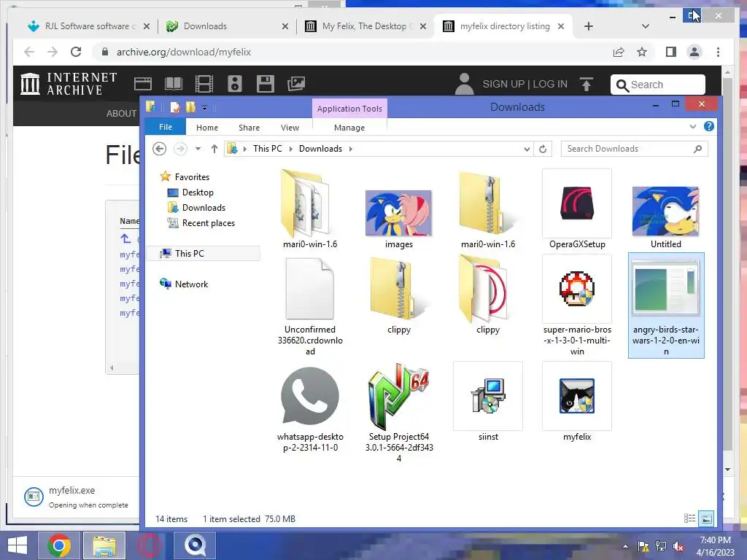Show hidden system tray icons
Screen dimensions: 747x560
pyautogui.click(x=625, y=546)
